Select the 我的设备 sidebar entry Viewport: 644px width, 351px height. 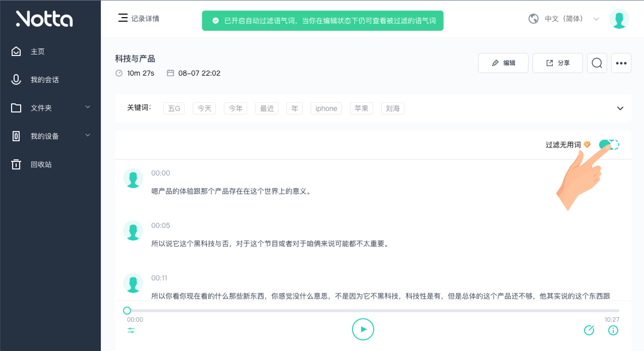coord(44,136)
